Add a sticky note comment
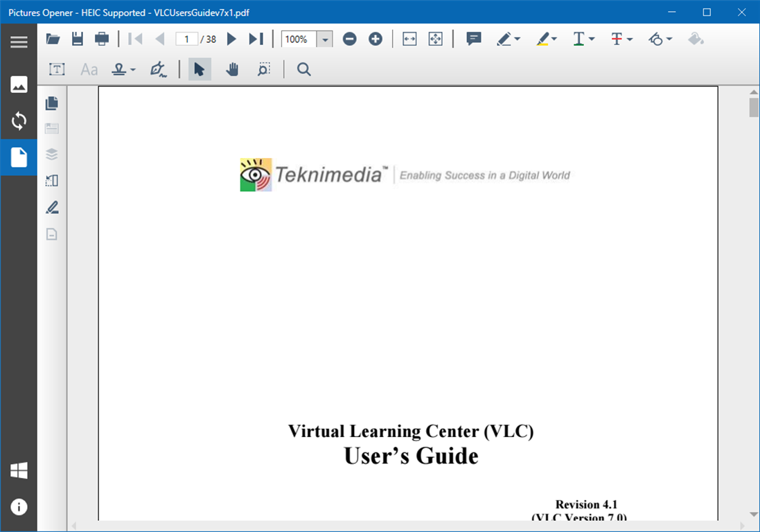Screen dimensions: 760x532 tap(474, 38)
